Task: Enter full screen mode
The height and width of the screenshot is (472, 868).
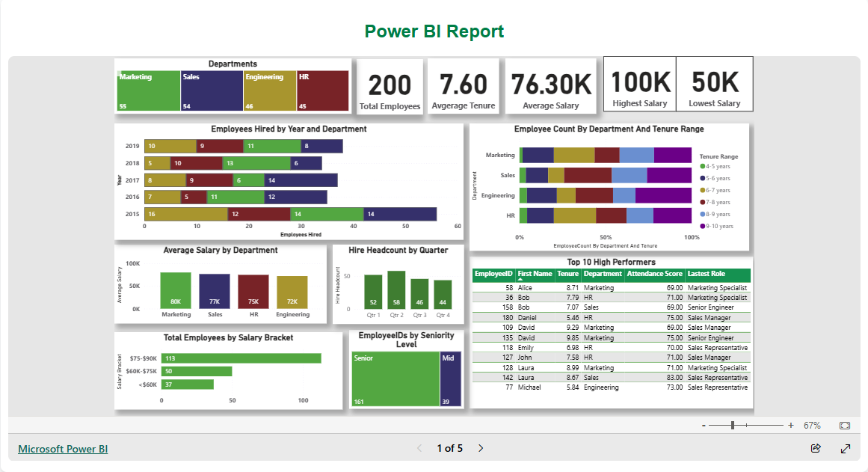Action: [x=846, y=449]
